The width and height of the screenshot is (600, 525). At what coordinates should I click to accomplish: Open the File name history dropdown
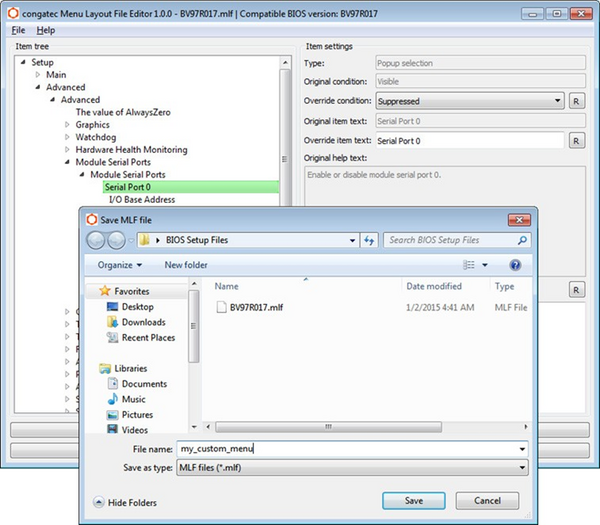click(522, 449)
